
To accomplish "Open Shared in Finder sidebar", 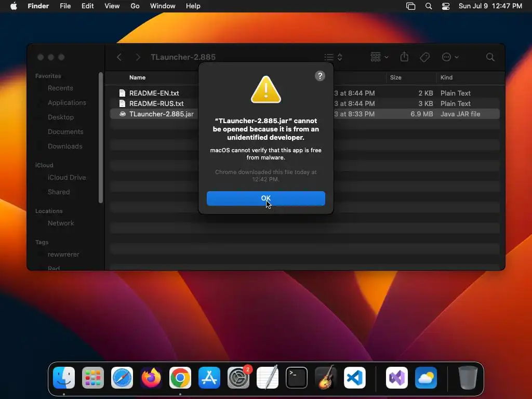I will point(58,192).
